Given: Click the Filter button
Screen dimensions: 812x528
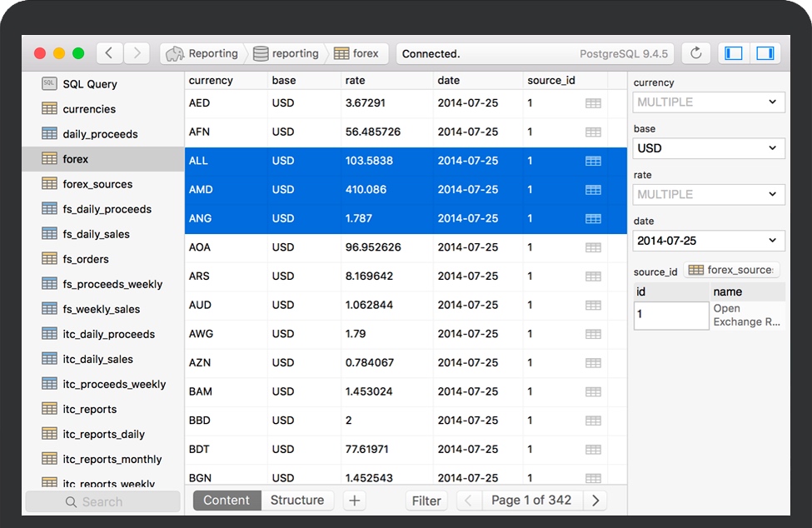Looking at the screenshot, I should coord(426,501).
